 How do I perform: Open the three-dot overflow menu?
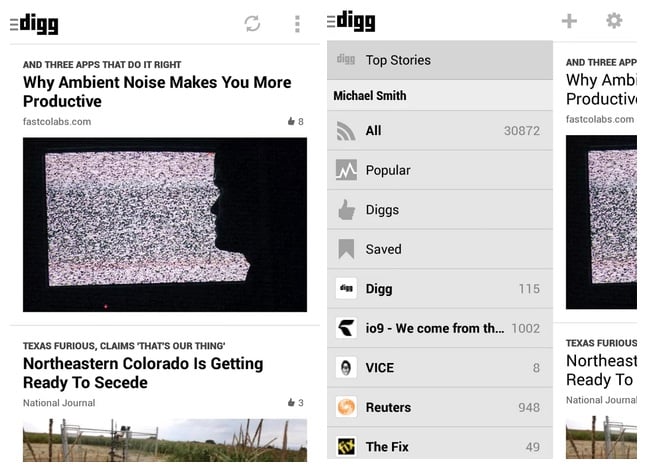pyautogui.click(x=297, y=24)
